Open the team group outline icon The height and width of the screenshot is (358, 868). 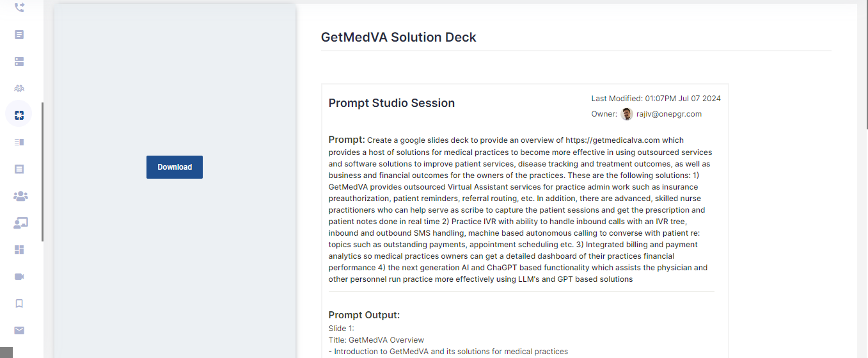pyautogui.click(x=19, y=88)
